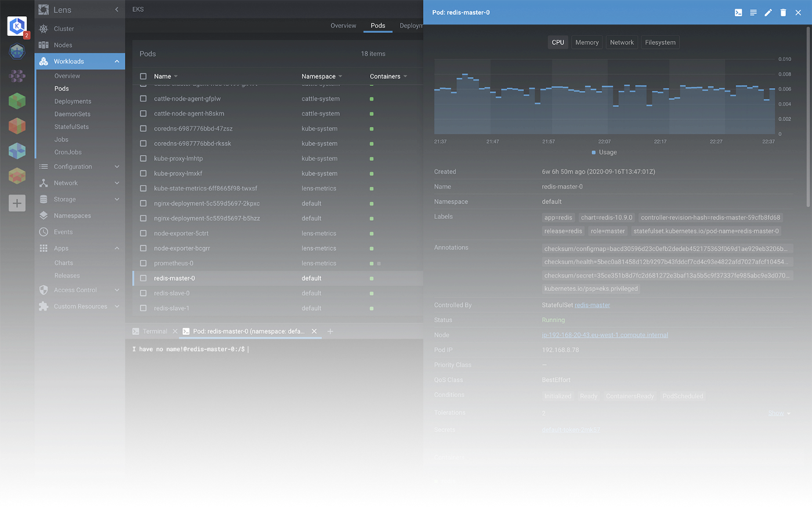Click the CPU usage chart area

pyautogui.click(x=604, y=96)
